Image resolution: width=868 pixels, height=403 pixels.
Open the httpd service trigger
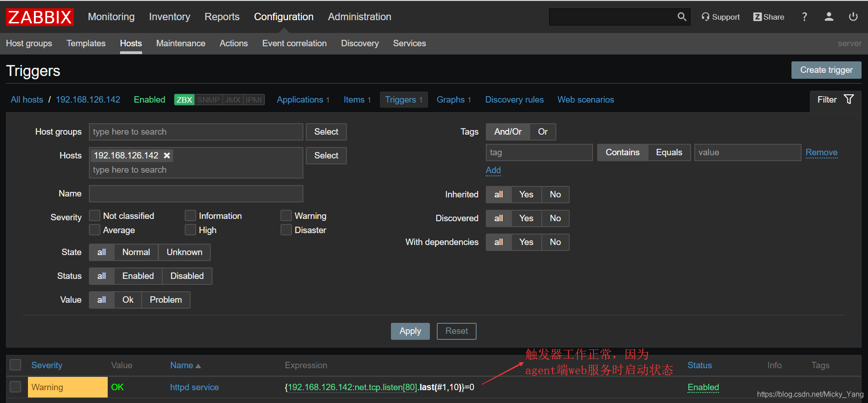pos(194,387)
